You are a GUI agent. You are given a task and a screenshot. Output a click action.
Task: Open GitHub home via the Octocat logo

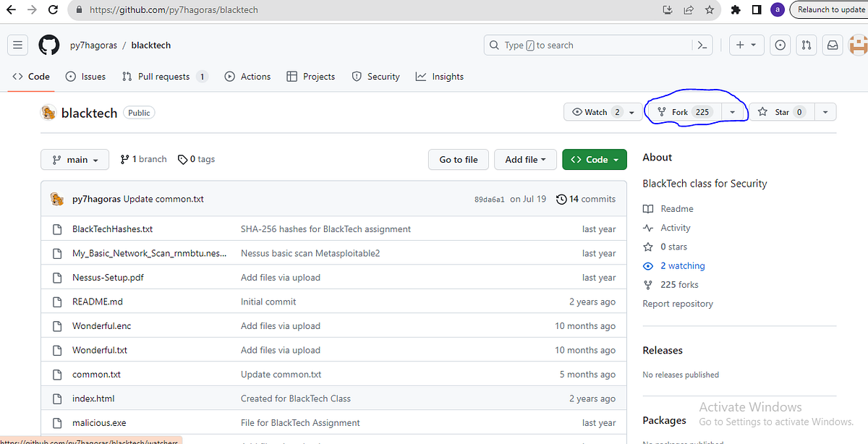pos(48,45)
